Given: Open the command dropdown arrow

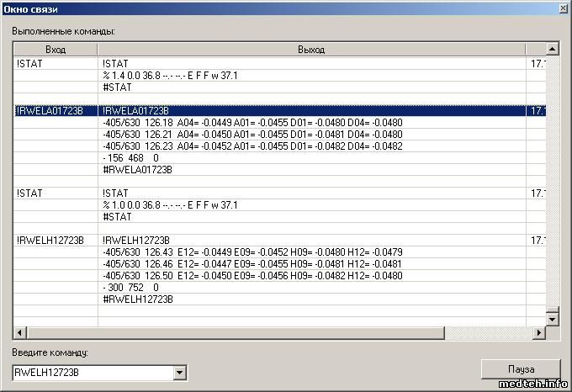Looking at the screenshot, I should (x=177, y=372).
